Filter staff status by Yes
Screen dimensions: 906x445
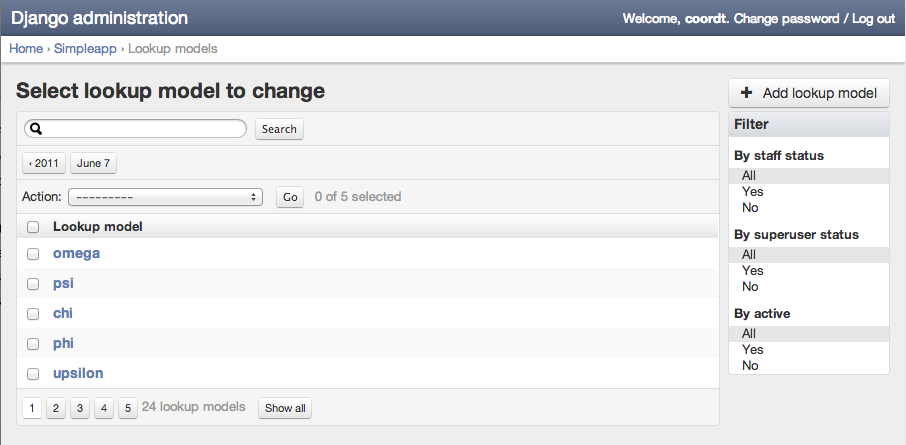click(x=752, y=192)
